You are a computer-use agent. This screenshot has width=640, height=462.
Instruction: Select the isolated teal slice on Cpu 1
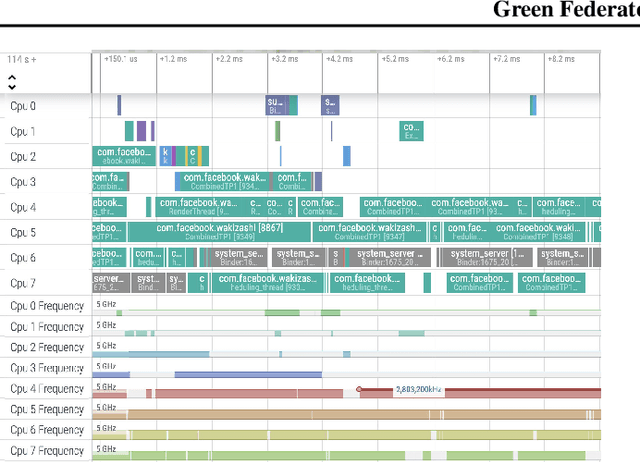pyautogui.click(x=411, y=131)
